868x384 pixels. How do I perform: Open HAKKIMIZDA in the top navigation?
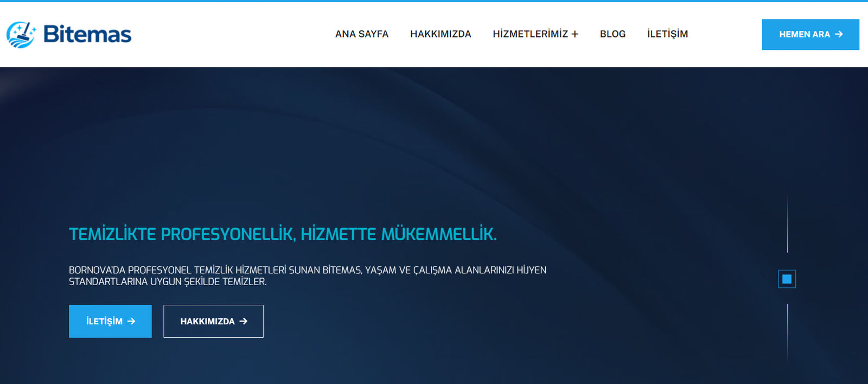click(x=441, y=34)
